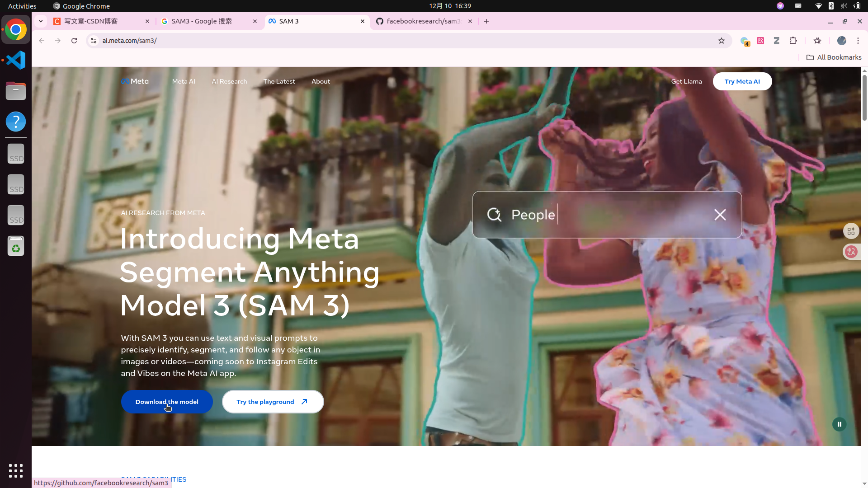868x488 pixels.
Task: Open the AI Research menu item
Action: coord(229,81)
